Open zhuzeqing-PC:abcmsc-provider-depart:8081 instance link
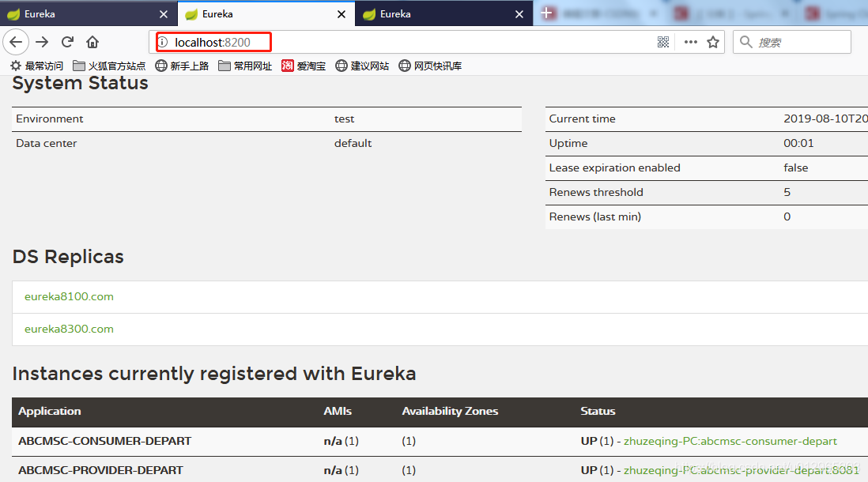 coord(742,470)
